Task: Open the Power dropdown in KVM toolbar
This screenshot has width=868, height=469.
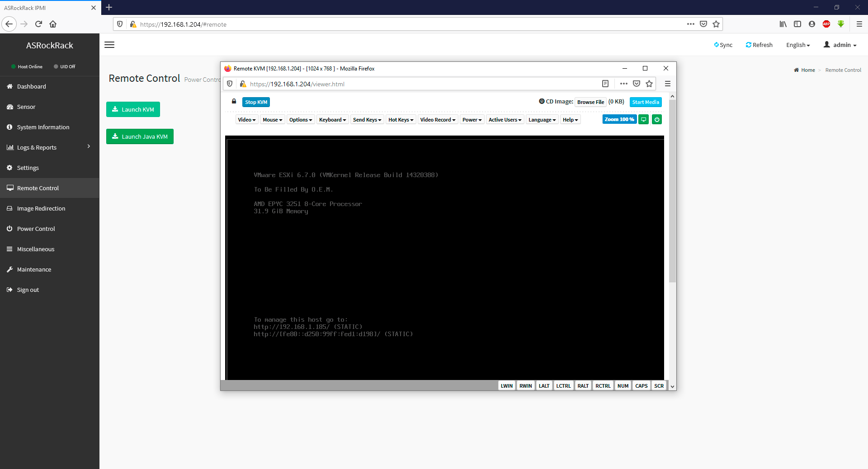Action: (x=472, y=120)
